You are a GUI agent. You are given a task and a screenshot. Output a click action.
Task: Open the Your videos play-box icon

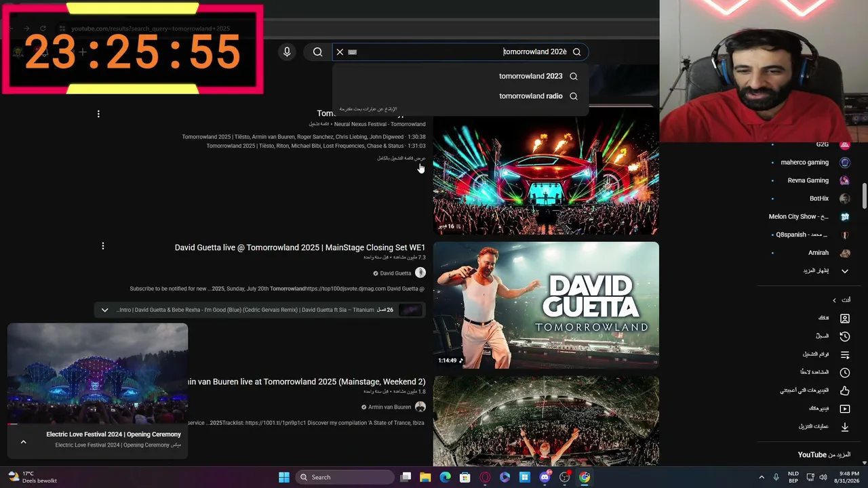point(845,409)
